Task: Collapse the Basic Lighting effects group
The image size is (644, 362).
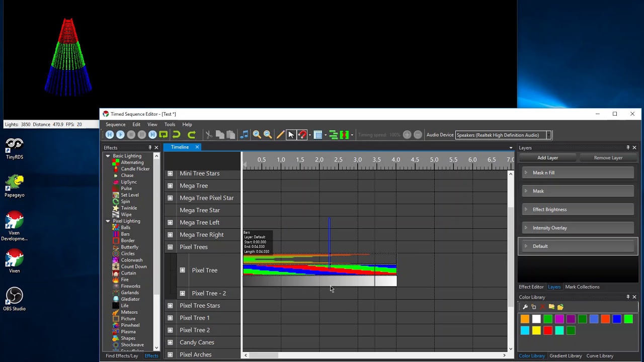Action: [108, 156]
